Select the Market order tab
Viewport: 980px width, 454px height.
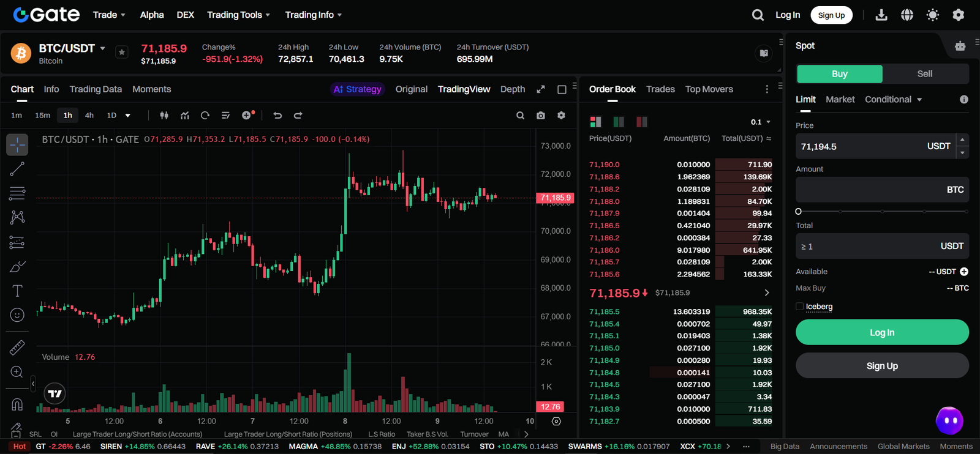click(x=840, y=99)
